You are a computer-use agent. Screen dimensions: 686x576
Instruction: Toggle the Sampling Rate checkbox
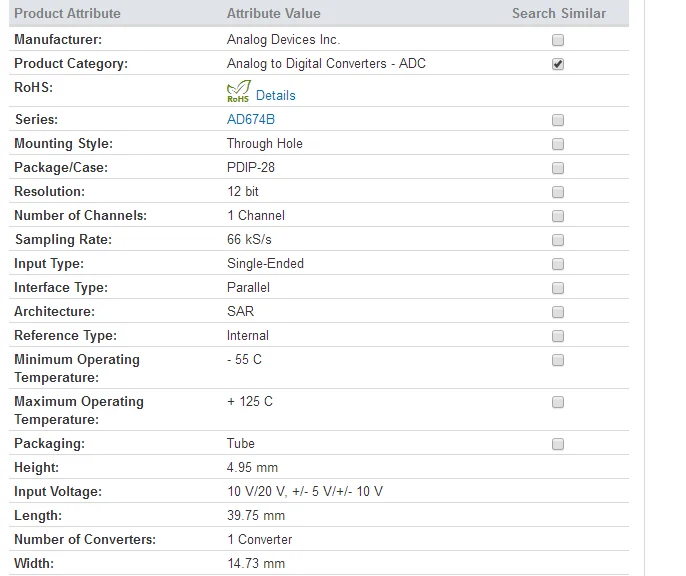(x=558, y=240)
